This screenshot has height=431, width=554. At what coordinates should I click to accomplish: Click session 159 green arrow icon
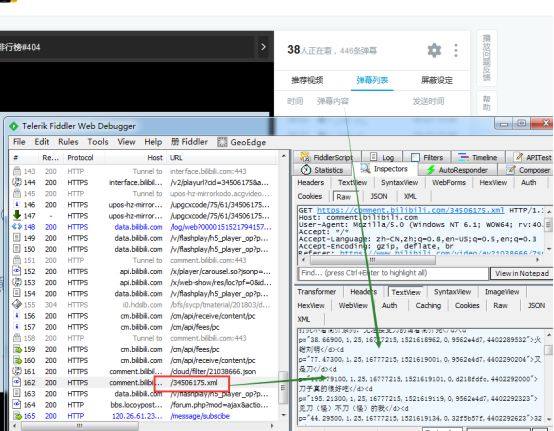(17, 349)
